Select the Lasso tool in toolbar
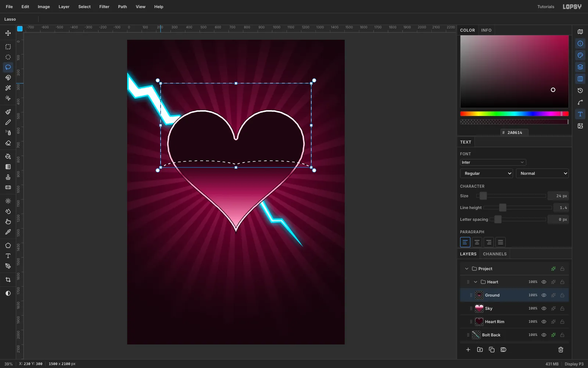588x368 pixels. coord(8,67)
